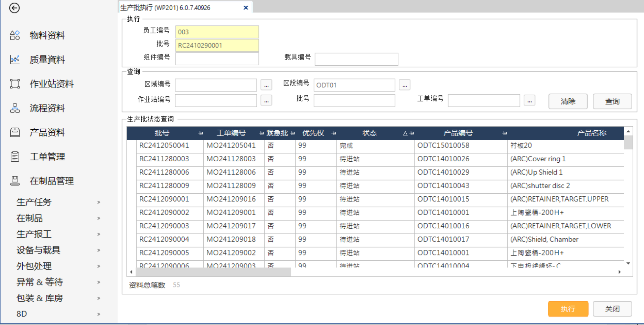Open 质量資料 chart icon
Screen dimensions: 644x325
click(x=15, y=59)
